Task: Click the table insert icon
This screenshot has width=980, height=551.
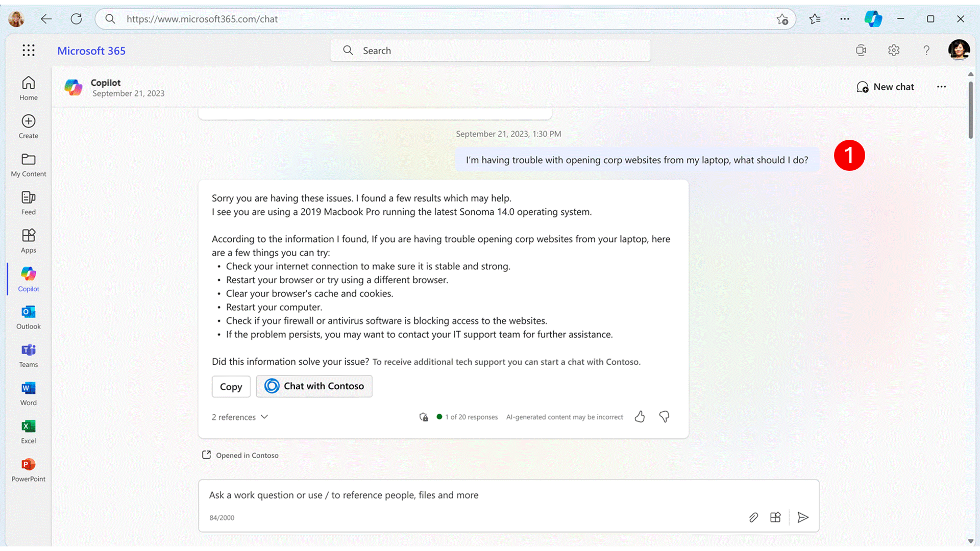Action: click(x=775, y=517)
